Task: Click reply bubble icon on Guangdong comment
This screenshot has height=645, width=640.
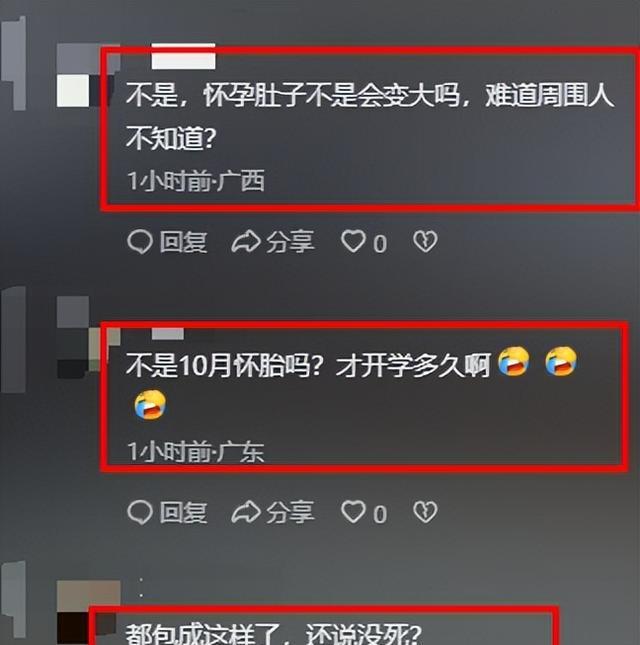Action: 140,513
